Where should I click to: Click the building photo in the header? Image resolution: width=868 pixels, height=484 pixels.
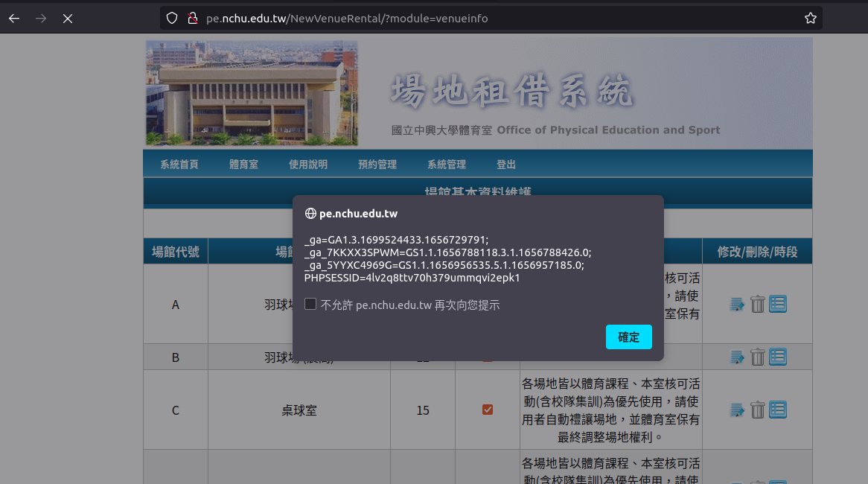(x=252, y=93)
